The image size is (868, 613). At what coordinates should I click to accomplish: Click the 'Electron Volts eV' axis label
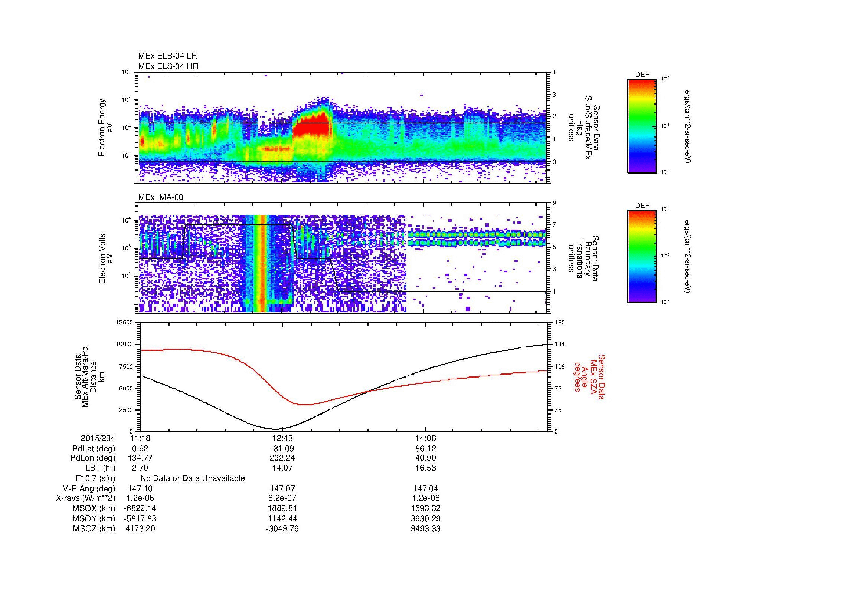click(105, 259)
